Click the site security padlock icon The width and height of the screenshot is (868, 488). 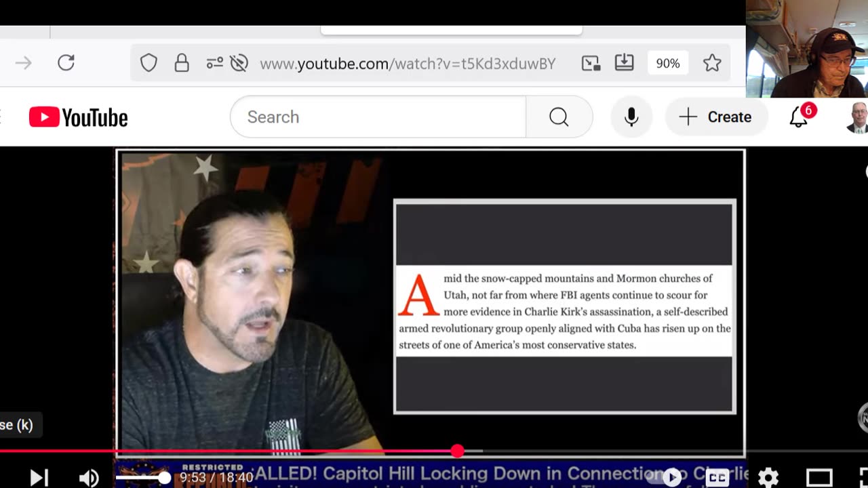(182, 63)
